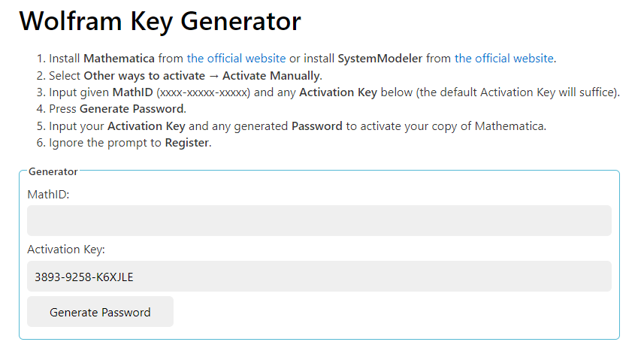Open the Mathematica official website link

coord(236,58)
